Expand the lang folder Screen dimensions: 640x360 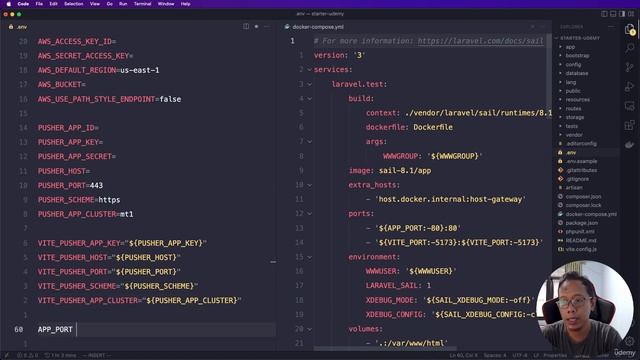click(x=571, y=82)
